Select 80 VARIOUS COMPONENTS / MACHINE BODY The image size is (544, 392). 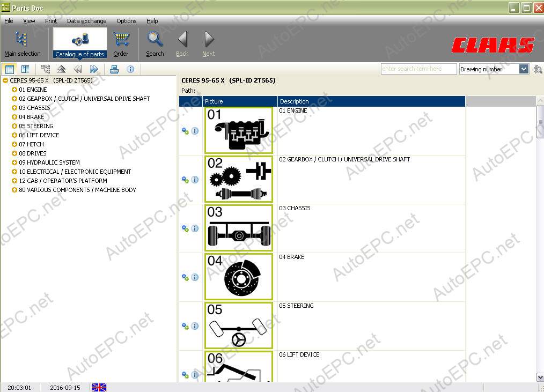(77, 190)
